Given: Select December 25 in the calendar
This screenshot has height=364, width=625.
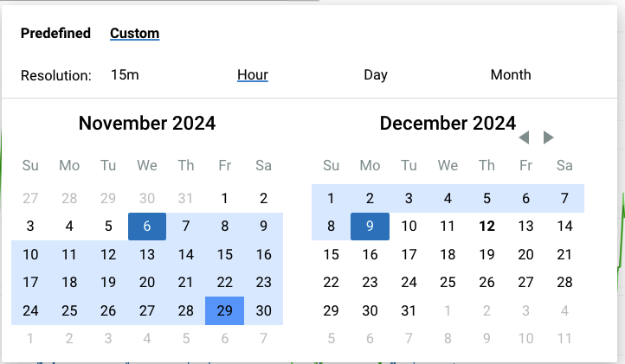Looking at the screenshot, I should 448,282.
